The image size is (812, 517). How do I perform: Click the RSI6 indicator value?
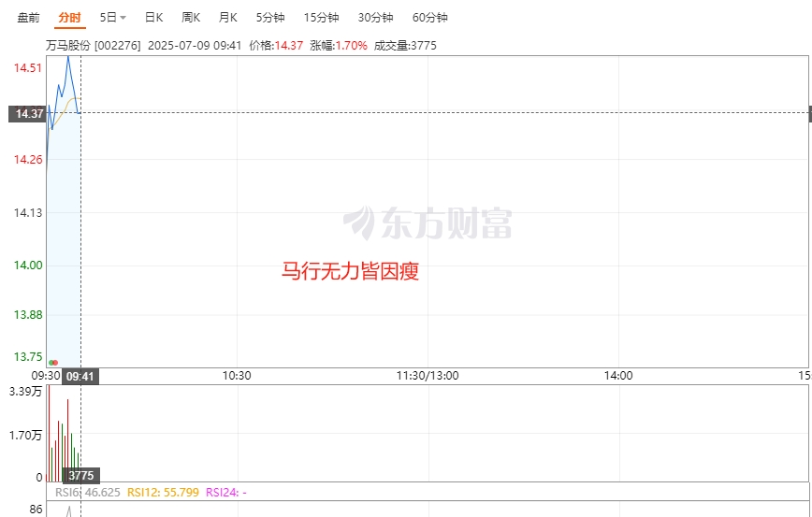[x=88, y=492]
